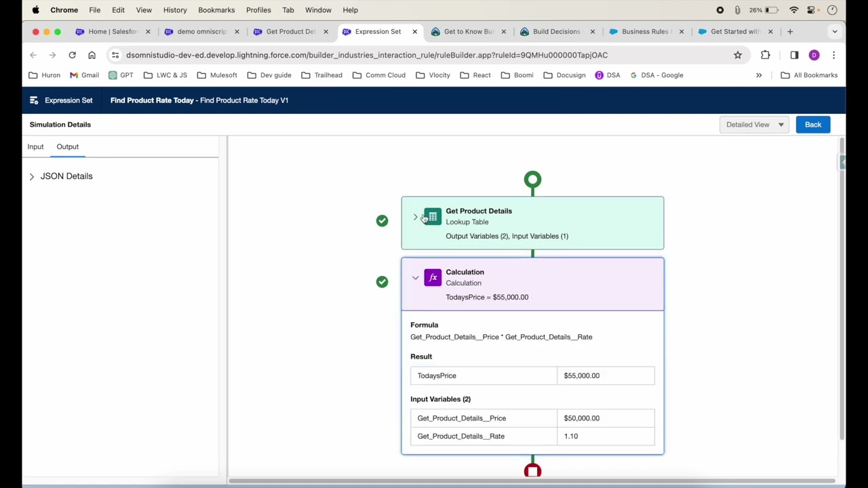Open Chrome side panel icon

coord(794,55)
